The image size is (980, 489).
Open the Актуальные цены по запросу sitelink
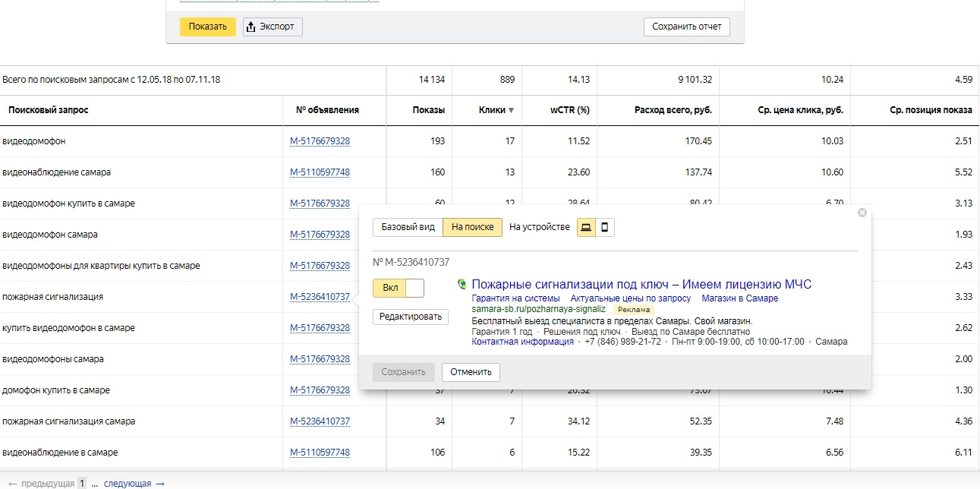[631, 298]
